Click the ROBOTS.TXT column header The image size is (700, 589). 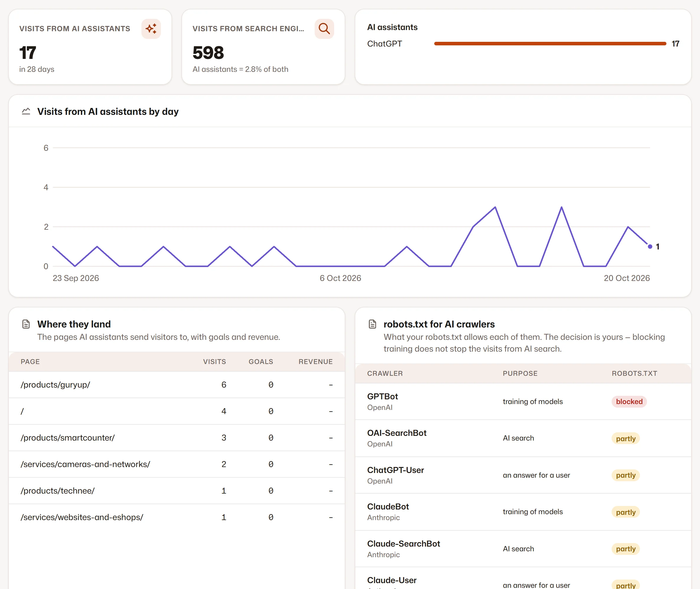click(634, 374)
